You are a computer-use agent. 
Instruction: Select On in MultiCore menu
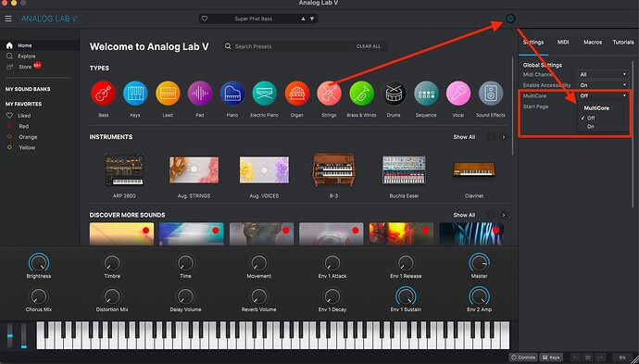[x=591, y=127]
